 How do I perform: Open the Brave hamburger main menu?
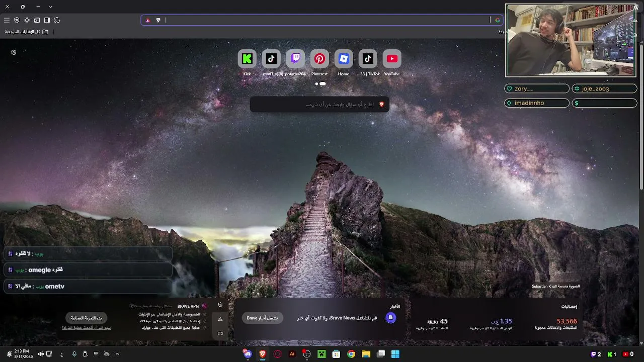coord(7,20)
